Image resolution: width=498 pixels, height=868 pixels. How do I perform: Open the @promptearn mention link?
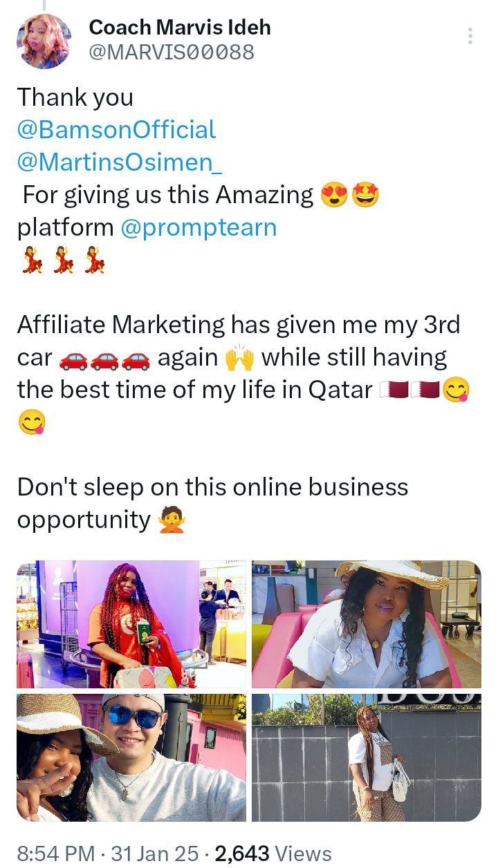pos(199,227)
